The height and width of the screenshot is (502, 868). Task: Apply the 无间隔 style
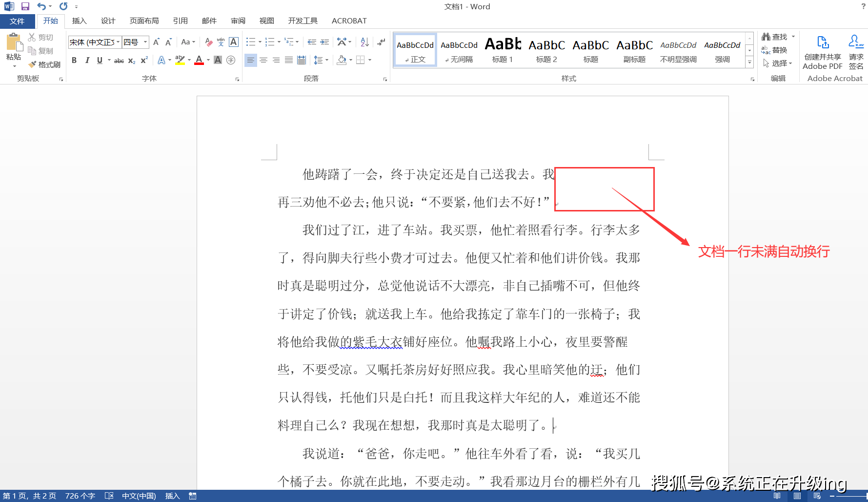[459, 50]
